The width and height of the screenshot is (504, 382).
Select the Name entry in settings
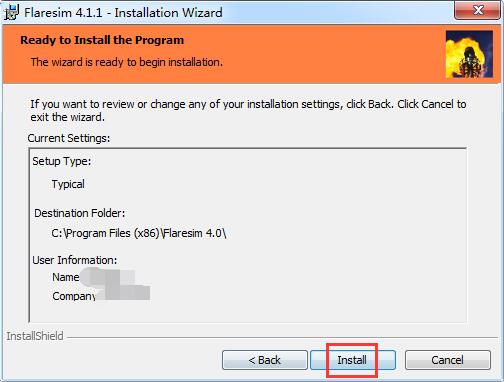tap(66, 277)
